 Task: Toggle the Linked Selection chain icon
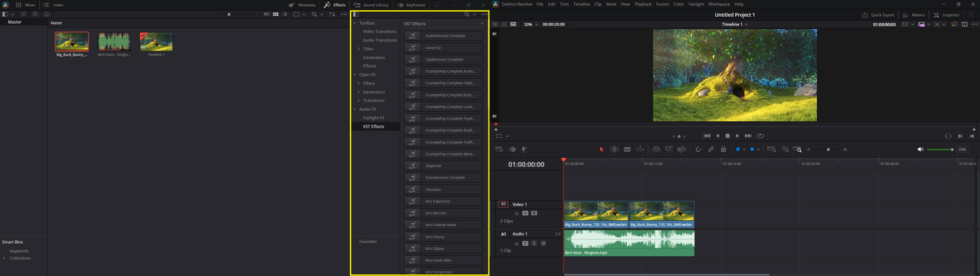click(x=710, y=149)
